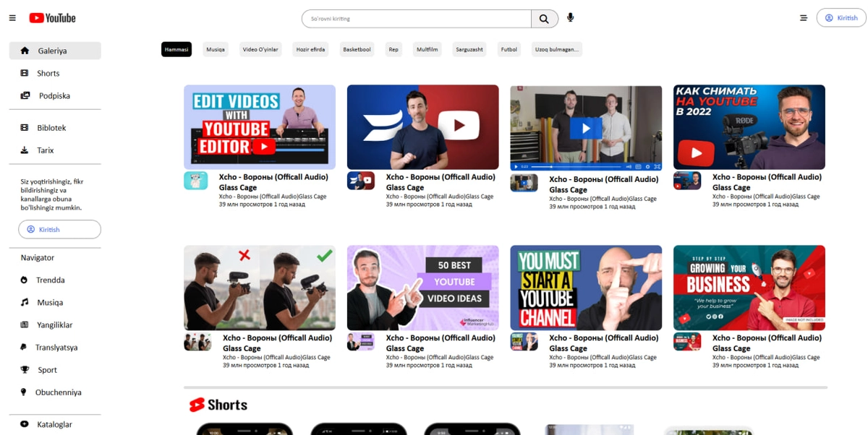The width and height of the screenshot is (868, 435).
Task: Open channel avatar under two-men studio video
Action: [524, 183]
